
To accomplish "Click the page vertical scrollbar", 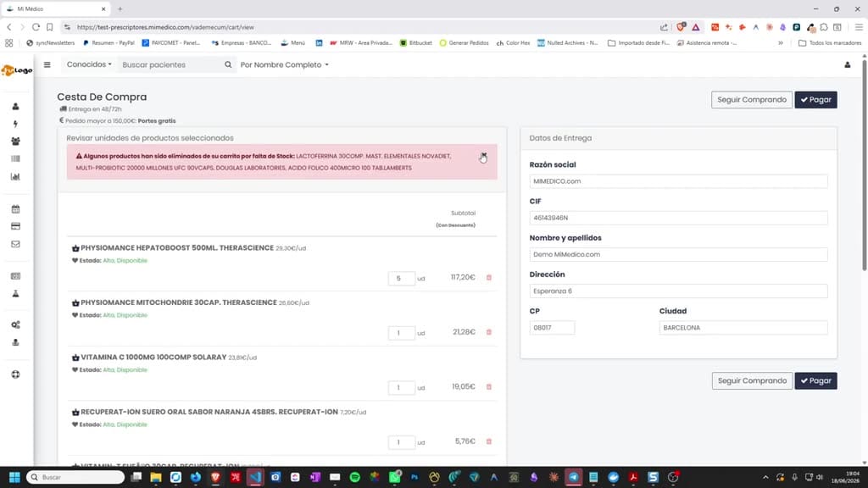I will (864, 166).
